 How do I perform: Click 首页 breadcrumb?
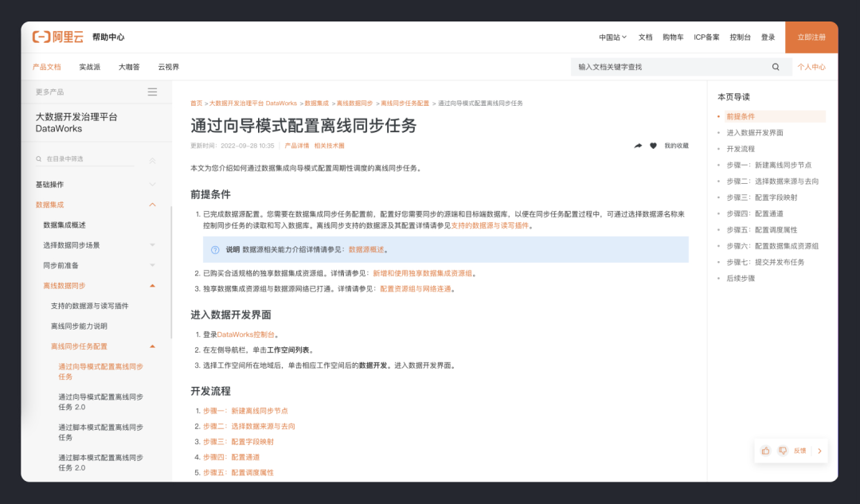click(197, 103)
